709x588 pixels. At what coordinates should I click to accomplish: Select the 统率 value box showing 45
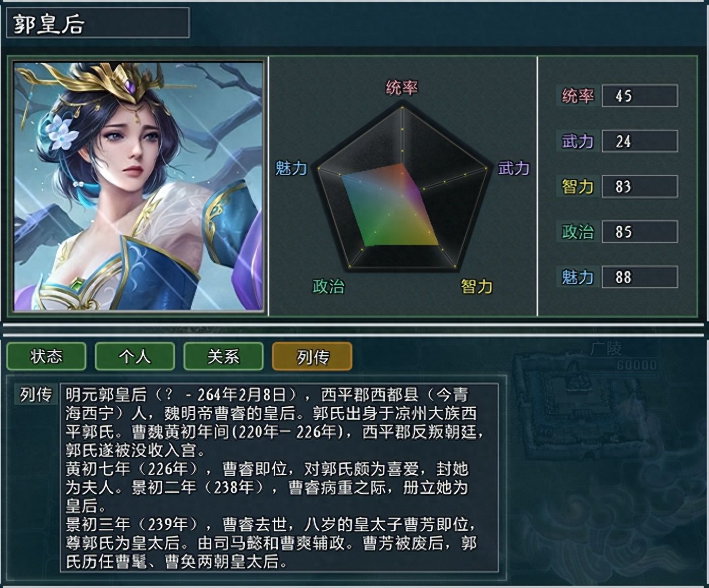pyautogui.click(x=639, y=96)
